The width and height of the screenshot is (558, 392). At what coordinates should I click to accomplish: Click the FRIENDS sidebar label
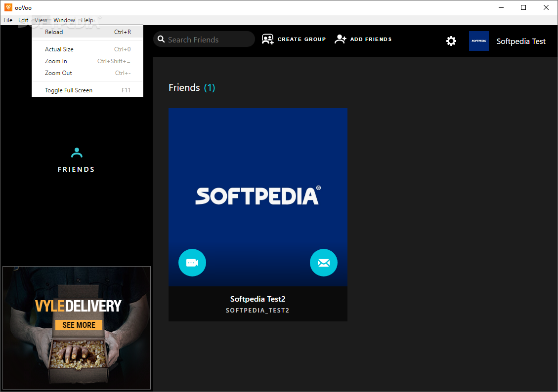(x=76, y=169)
